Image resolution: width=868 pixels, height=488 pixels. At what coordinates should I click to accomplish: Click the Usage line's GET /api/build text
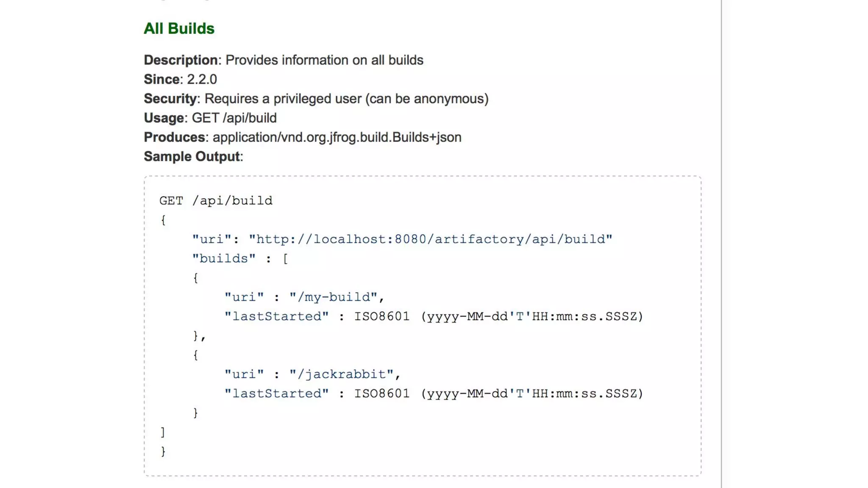(x=234, y=118)
